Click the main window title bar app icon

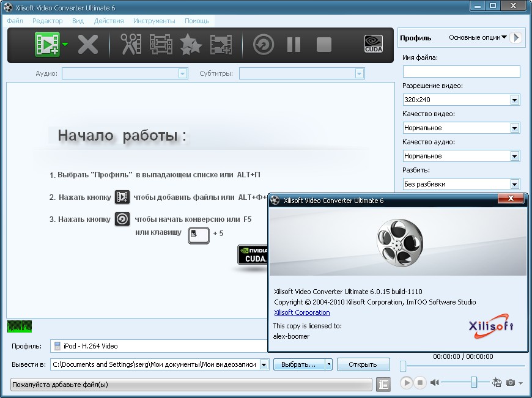pyautogui.click(x=8, y=7)
